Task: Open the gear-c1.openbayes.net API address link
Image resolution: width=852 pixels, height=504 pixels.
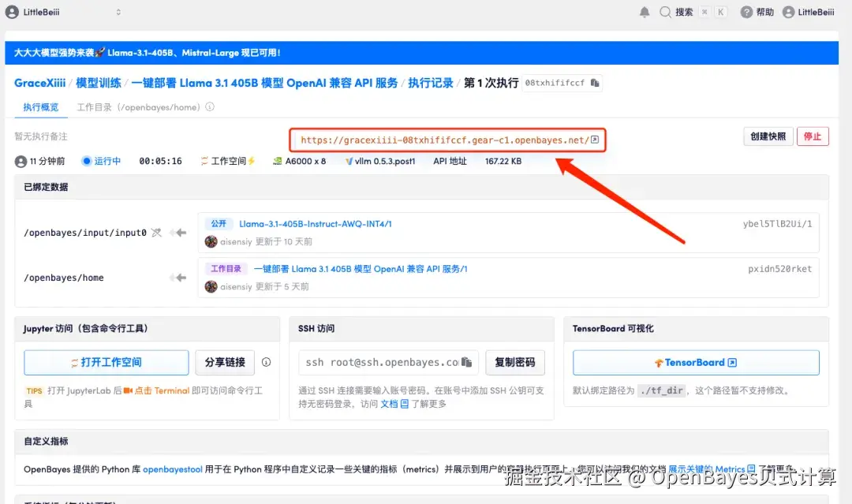Action: coord(444,140)
